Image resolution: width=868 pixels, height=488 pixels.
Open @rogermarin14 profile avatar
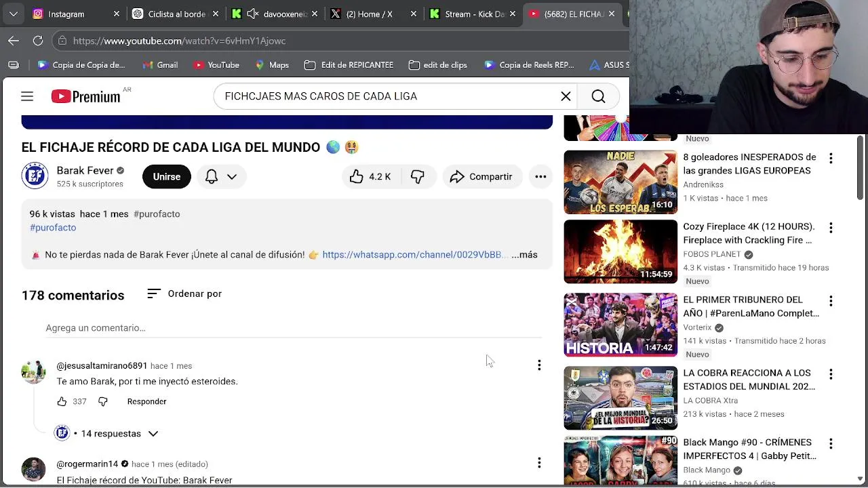click(x=33, y=469)
